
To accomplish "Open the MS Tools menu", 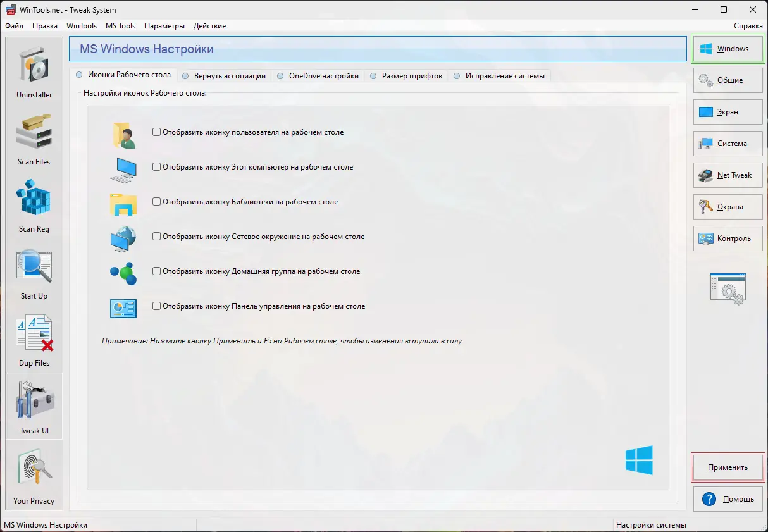I will point(121,26).
